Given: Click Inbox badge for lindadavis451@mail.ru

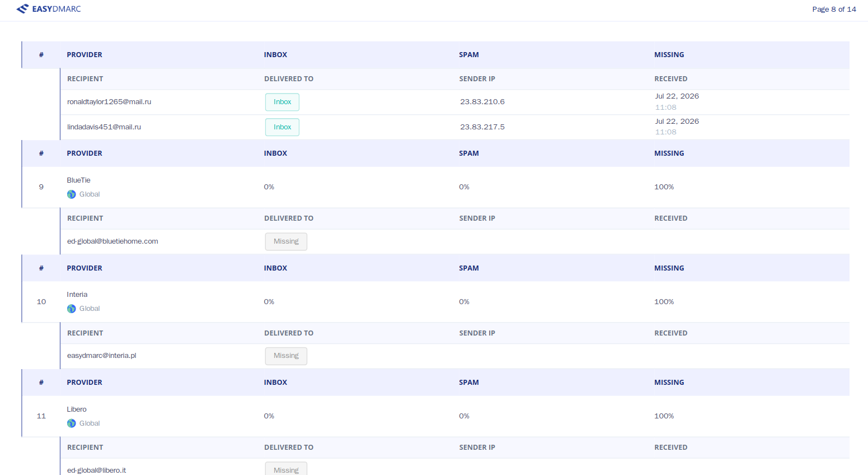Looking at the screenshot, I should coord(282,127).
